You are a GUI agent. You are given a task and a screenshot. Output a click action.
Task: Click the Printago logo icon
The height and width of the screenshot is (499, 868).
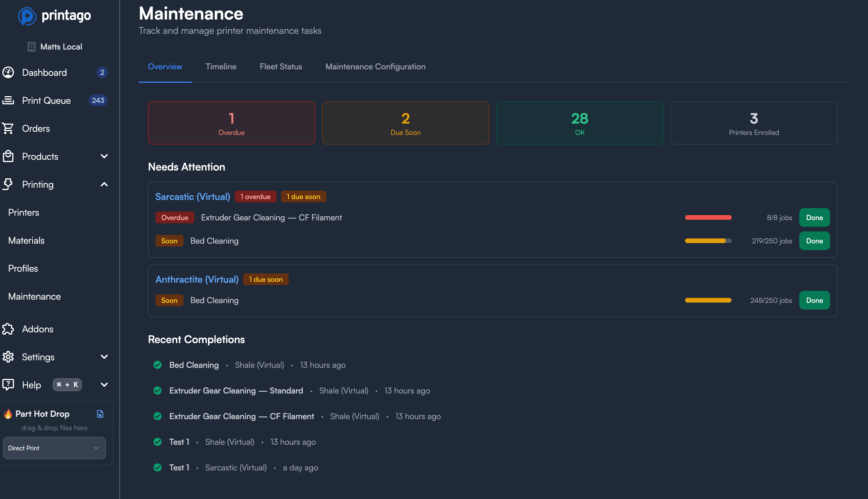[27, 16]
